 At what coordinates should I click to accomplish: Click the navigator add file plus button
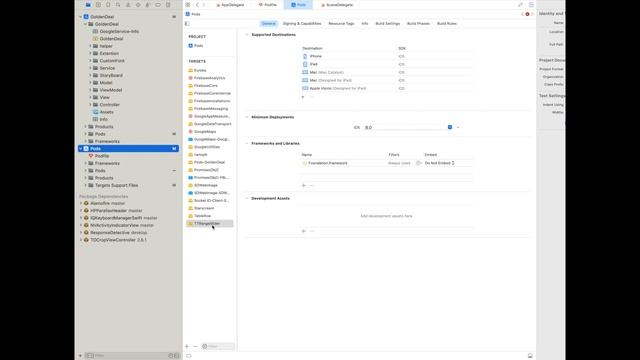click(80, 356)
